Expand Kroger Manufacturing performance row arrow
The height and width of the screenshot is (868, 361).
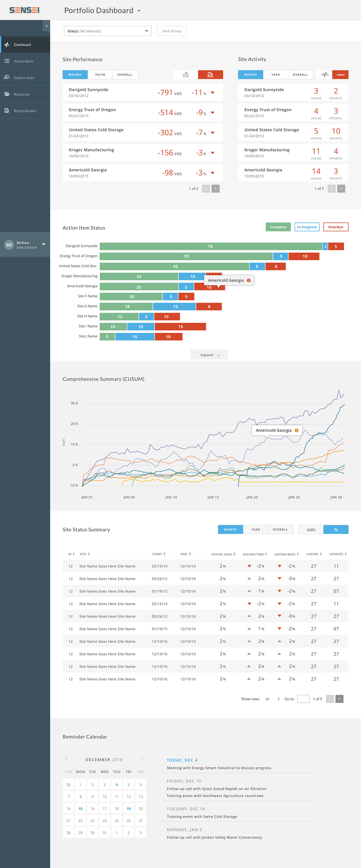pyautogui.click(x=212, y=153)
